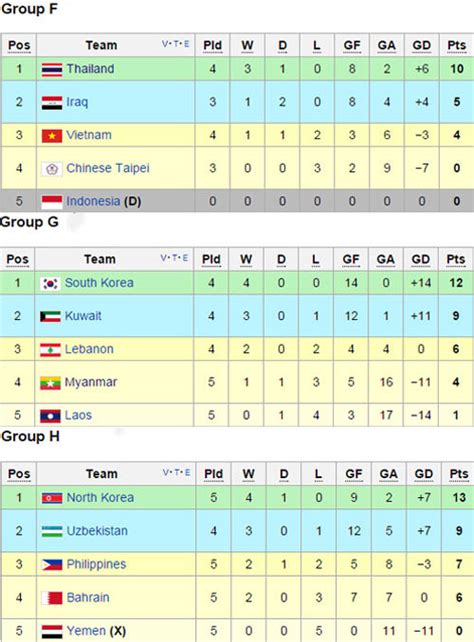The width and height of the screenshot is (474, 642).
Task: Click the Iraq flag icon
Action: click(52, 103)
